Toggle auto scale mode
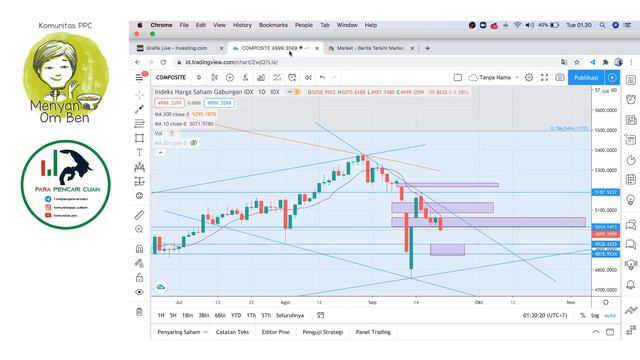640x360 pixels. pos(610,315)
